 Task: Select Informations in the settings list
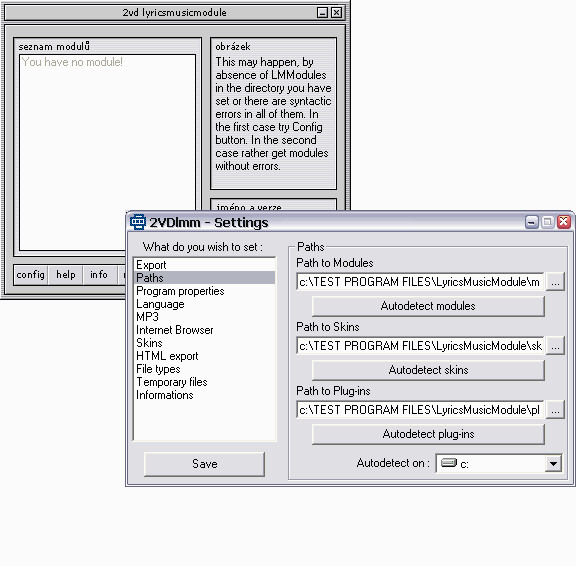click(x=204, y=395)
